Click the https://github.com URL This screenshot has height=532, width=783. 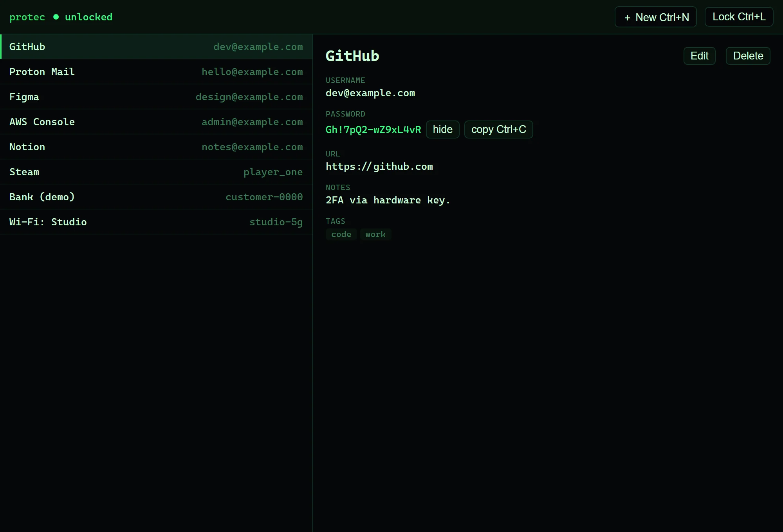(x=379, y=167)
